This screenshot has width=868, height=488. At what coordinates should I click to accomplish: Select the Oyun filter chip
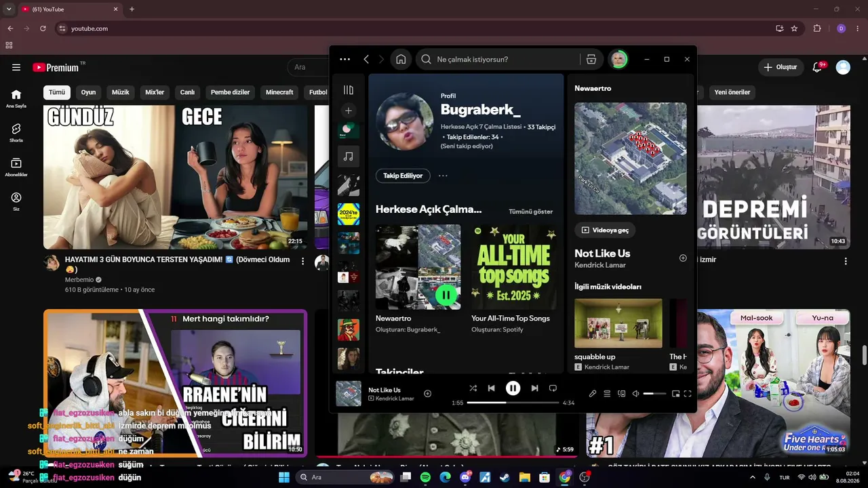coord(89,92)
